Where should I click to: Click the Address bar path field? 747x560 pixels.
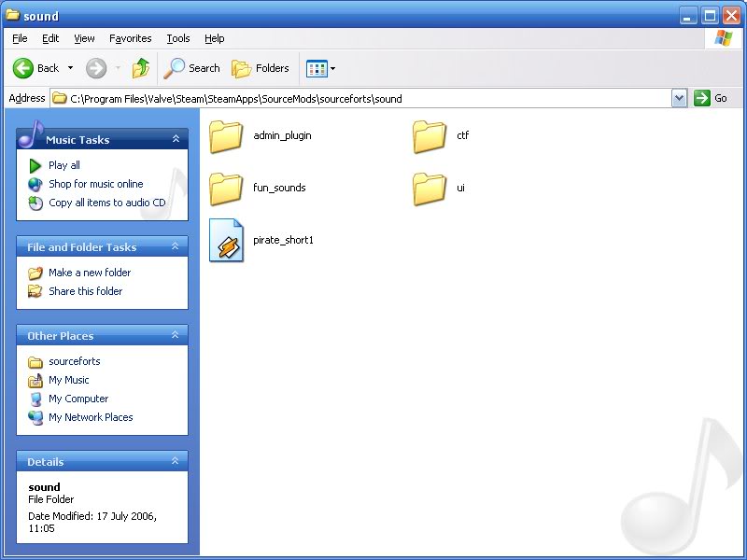pyautogui.click(x=364, y=98)
